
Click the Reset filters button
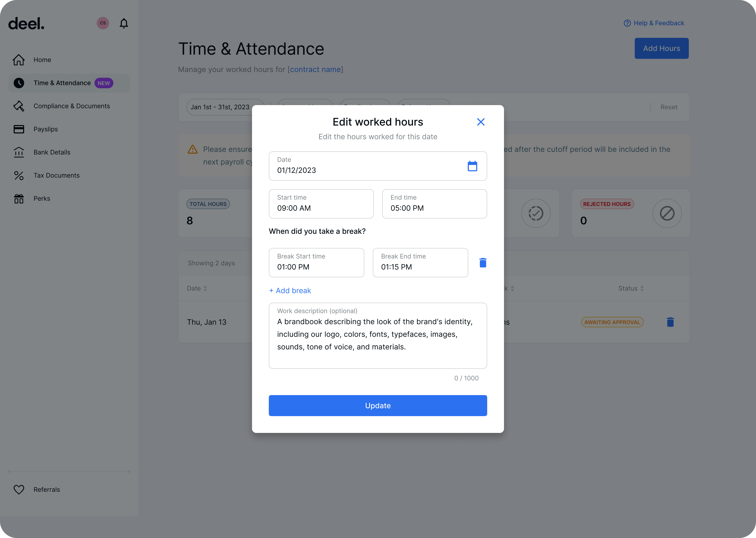[x=669, y=107]
